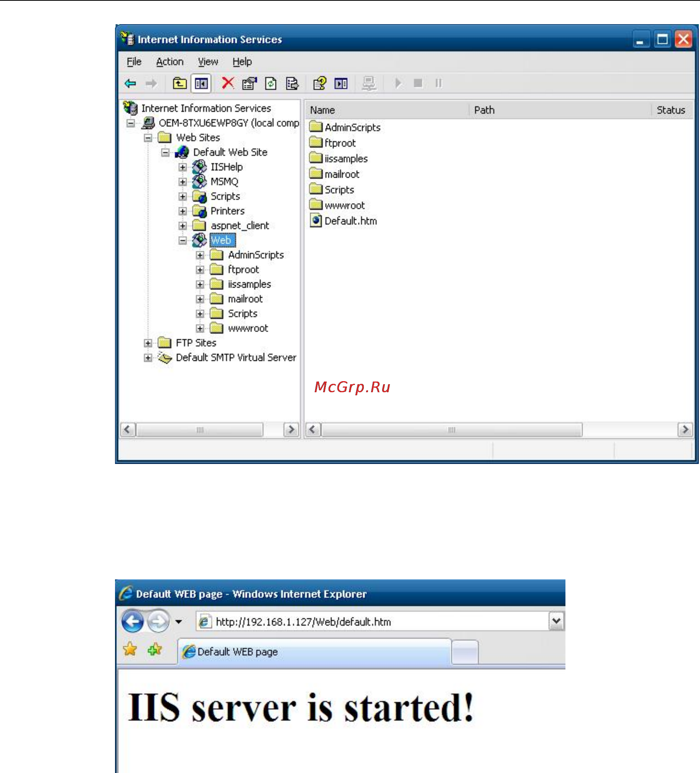Open the recent pages dropdown arrow in IE
Screen dimensions: 700x773
[179, 622]
